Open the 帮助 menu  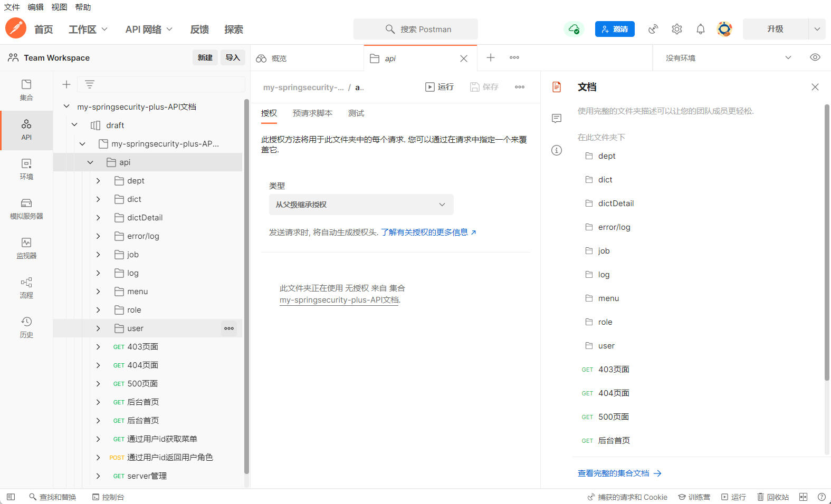coord(83,7)
